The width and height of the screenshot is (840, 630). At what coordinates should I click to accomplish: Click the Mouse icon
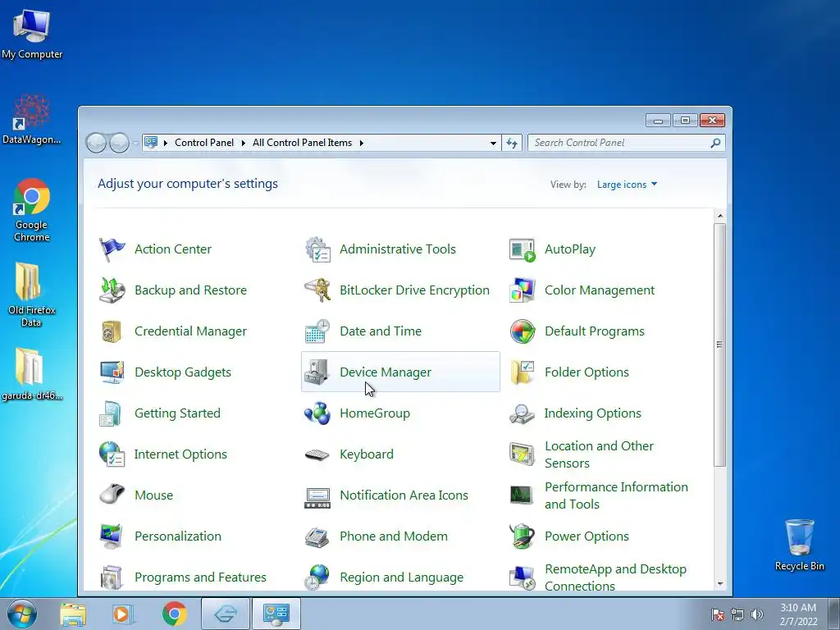pos(112,495)
